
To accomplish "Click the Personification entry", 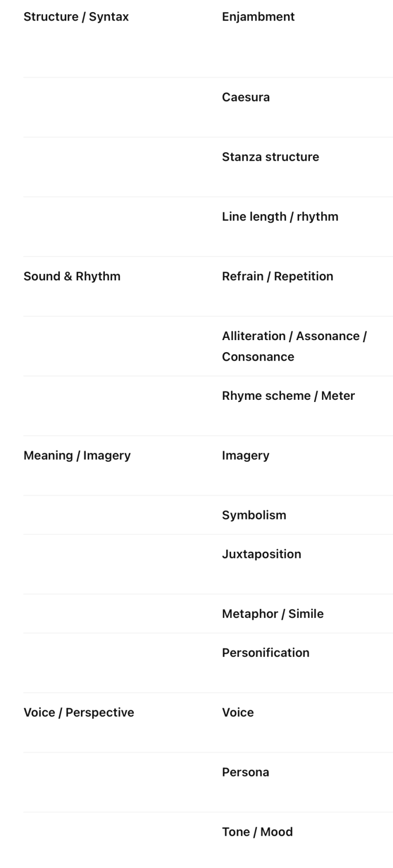I will tap(266, 653).
